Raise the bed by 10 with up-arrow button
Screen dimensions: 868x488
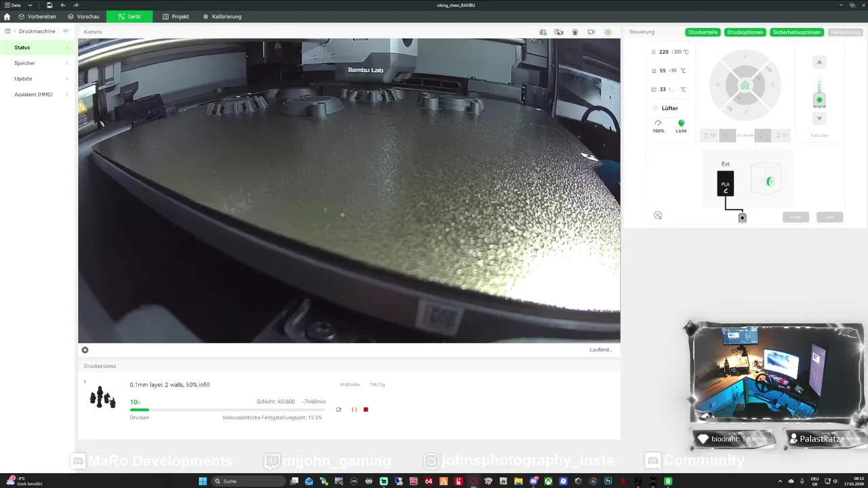[x=709, y=136]
